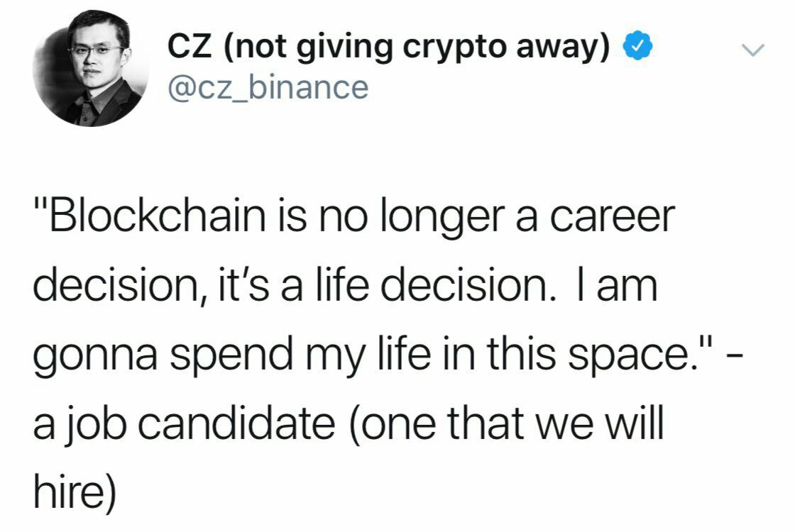Click the word 'hire)' at tweet end
This screenshot has width=795, height=532.
tap(75, 493)
